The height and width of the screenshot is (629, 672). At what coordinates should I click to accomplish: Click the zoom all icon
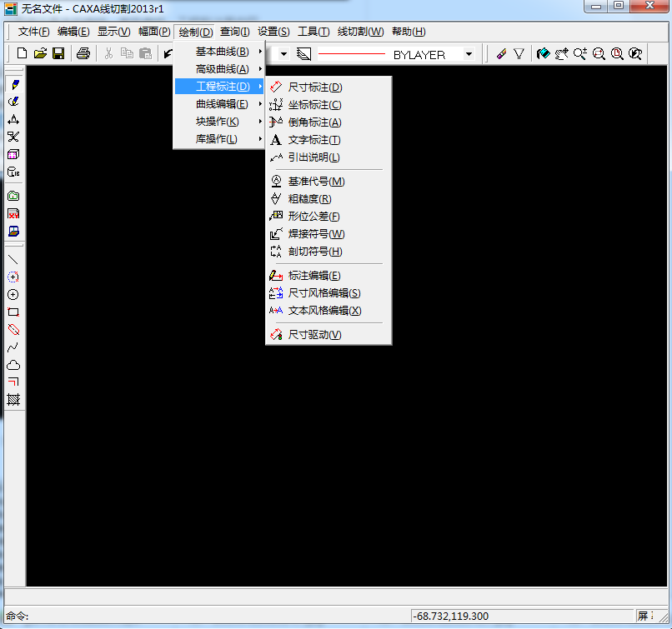click(617, 54)
